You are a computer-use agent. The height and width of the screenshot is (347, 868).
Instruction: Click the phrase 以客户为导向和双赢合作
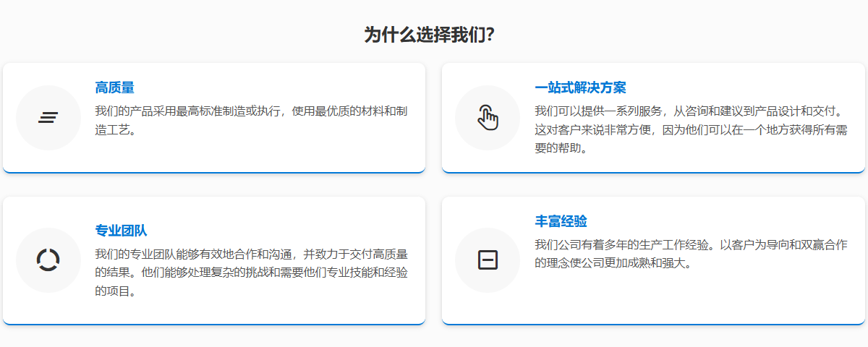pyautogui.click(x=783, y=245)
